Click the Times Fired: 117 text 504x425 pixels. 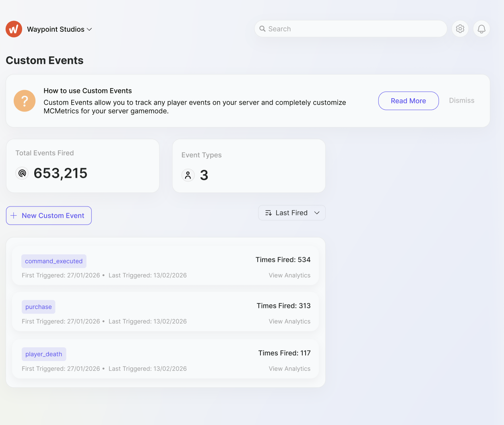(x=284, y=353)
